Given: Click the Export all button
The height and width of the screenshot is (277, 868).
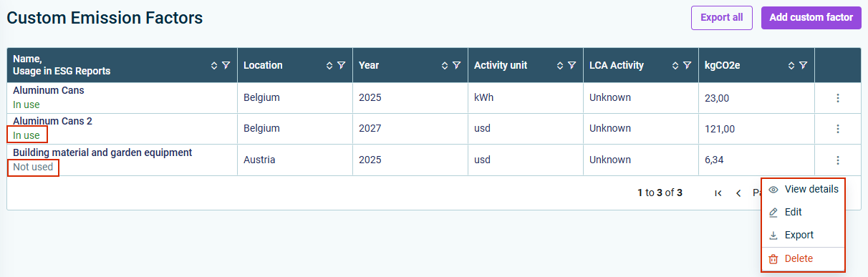Looking at the screenshot, I should [x=722, y=17].
